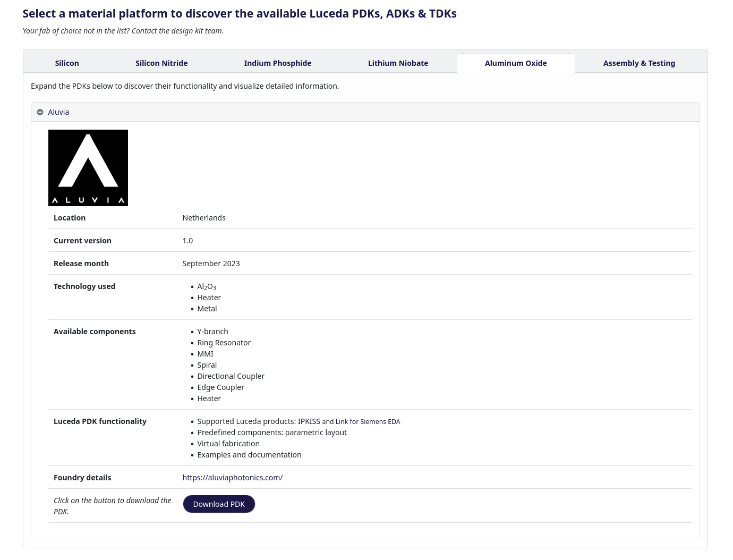The width and height of the screenshot is (733, 560).
Task: Click the Al2O3 technology entry
Action: click(x=206, y=287)
